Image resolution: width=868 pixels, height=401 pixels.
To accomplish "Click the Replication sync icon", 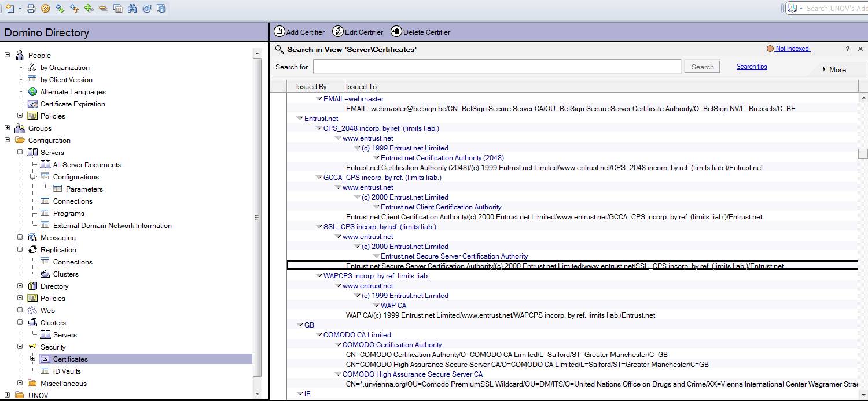I will click(x=32, y=249).
